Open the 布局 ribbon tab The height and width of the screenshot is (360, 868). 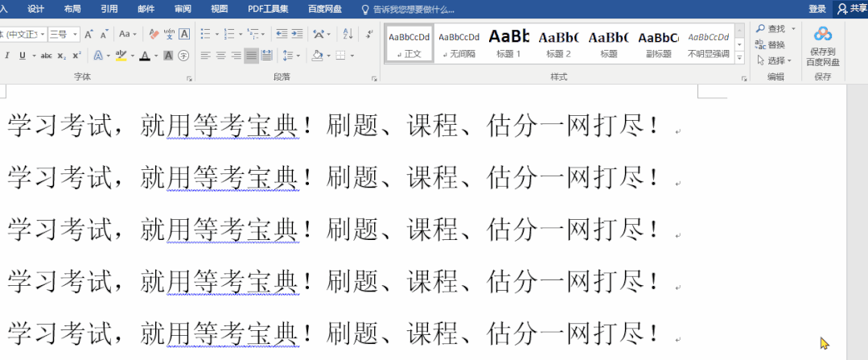72,9
